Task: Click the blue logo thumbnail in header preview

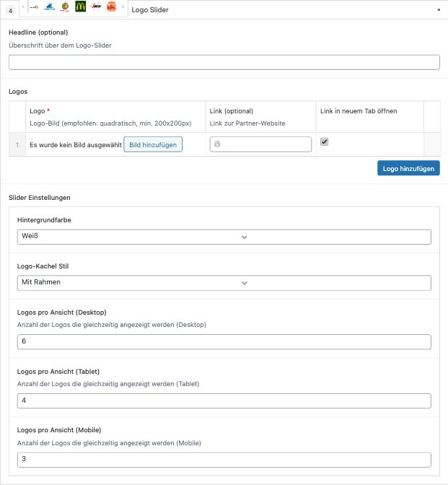Action: pyautogui.click(x=49, y=7)
